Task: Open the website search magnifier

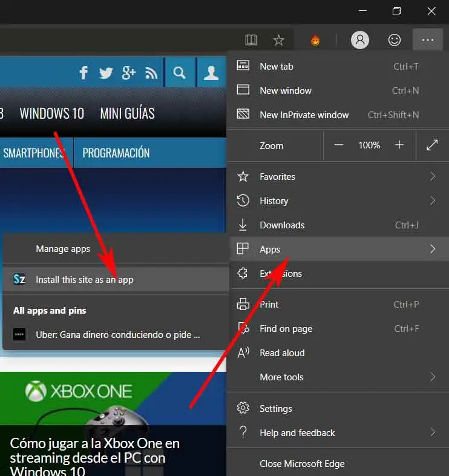Action: pos(180,73)
